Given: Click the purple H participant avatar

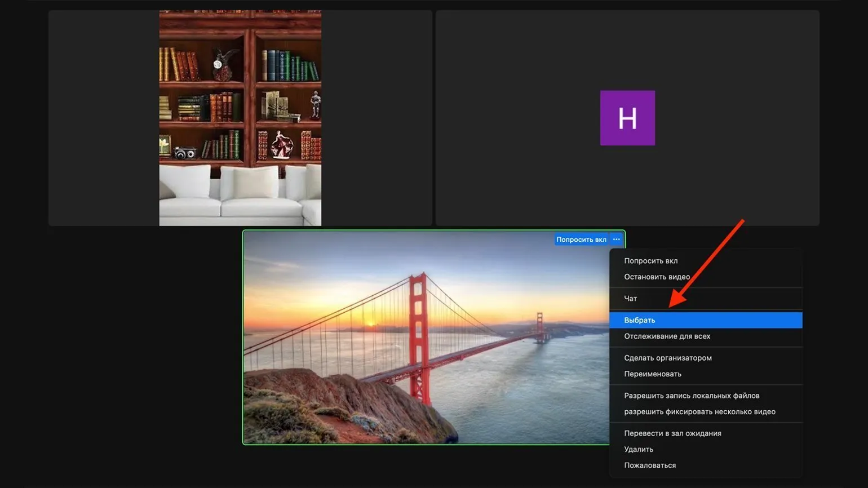Looking at the screenshot, I should [x=627, y=118].
